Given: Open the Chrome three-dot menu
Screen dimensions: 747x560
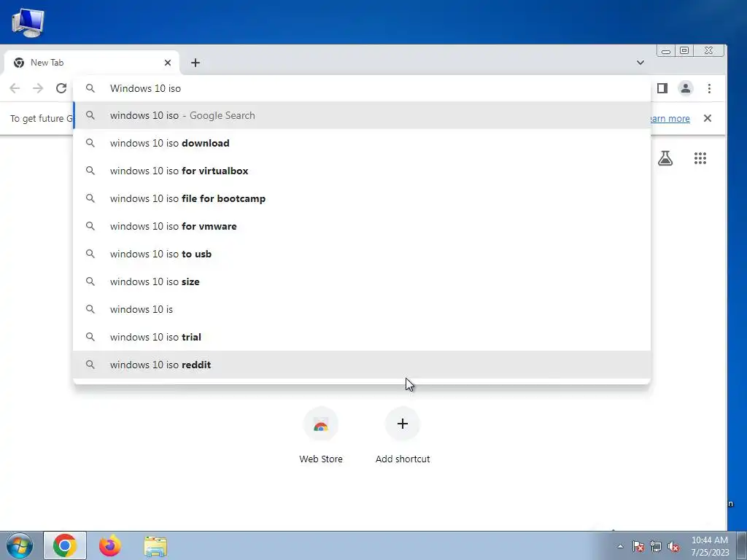Looking at the screenshot, I should 709,88.
